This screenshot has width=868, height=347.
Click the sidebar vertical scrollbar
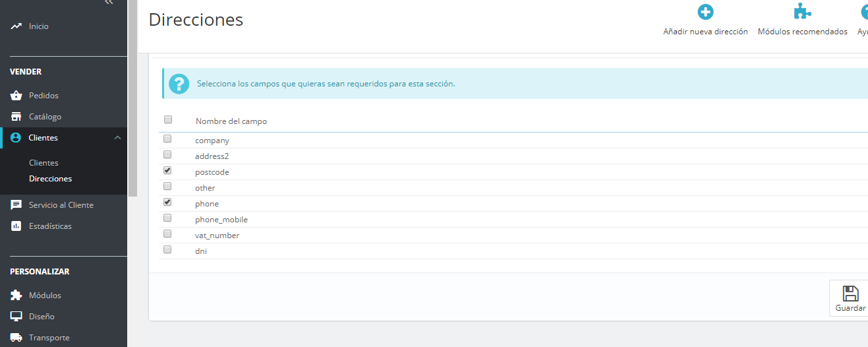pos(132,99)
